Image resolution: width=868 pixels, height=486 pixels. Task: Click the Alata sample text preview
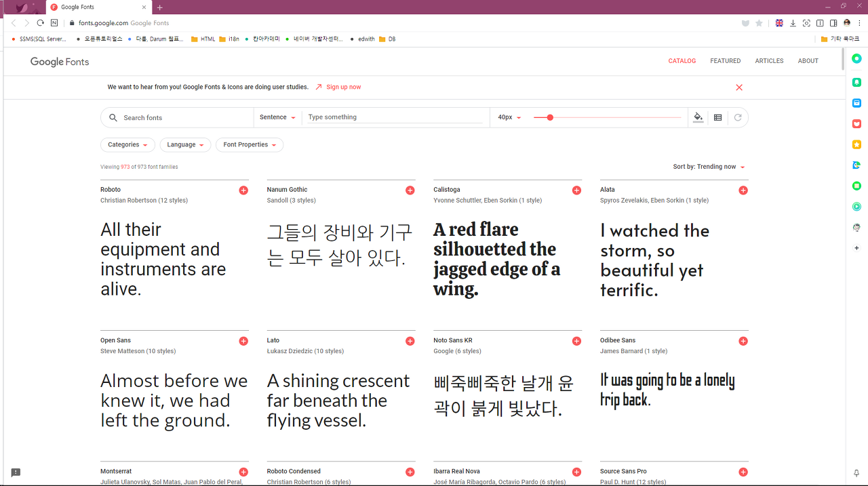pos(654,260)
